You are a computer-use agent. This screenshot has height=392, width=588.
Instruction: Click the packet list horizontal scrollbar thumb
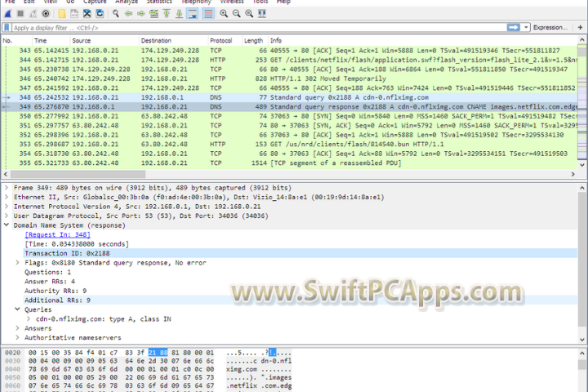click(78, 174)
